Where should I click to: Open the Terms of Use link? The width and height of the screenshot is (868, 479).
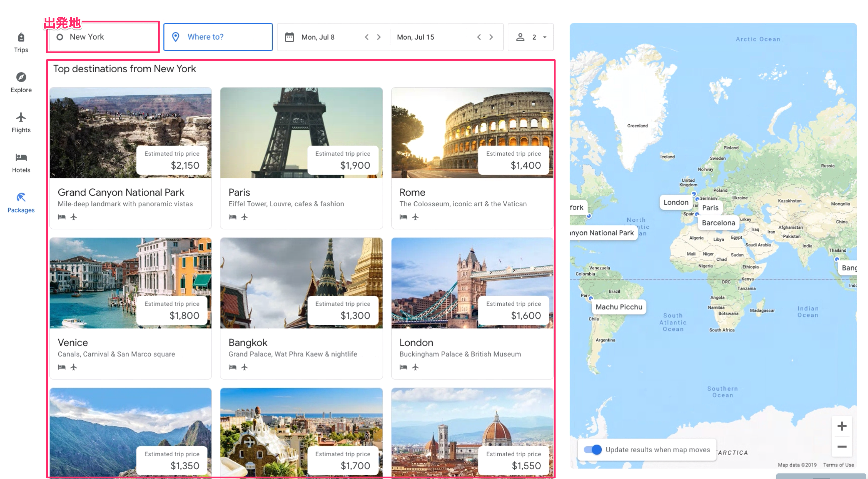click(x=838, y=465)
